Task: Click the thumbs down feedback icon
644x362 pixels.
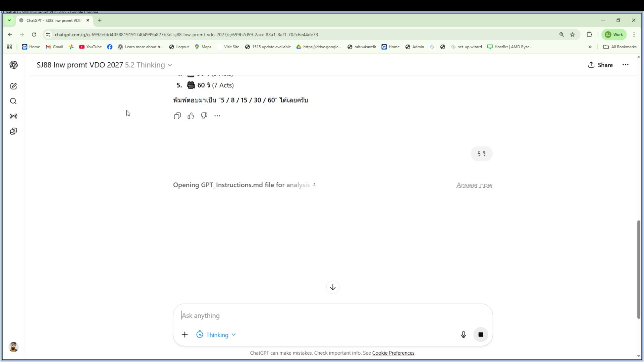Action: click(204, 116)
